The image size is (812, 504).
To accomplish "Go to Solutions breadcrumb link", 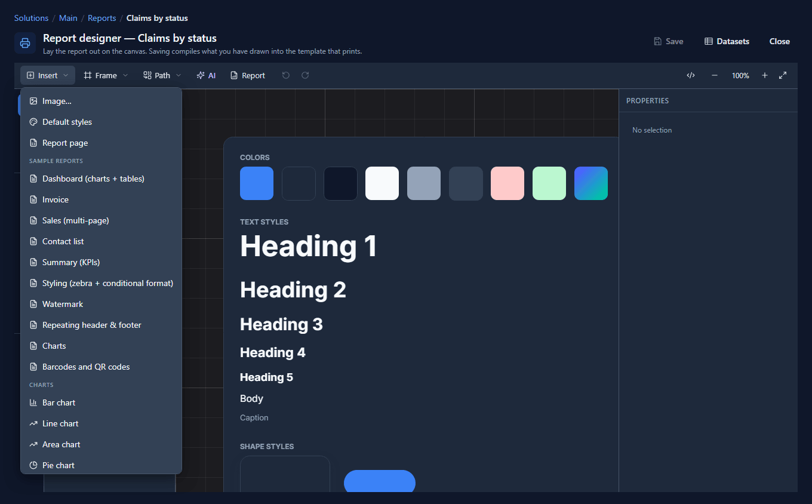I will (32, 18).
